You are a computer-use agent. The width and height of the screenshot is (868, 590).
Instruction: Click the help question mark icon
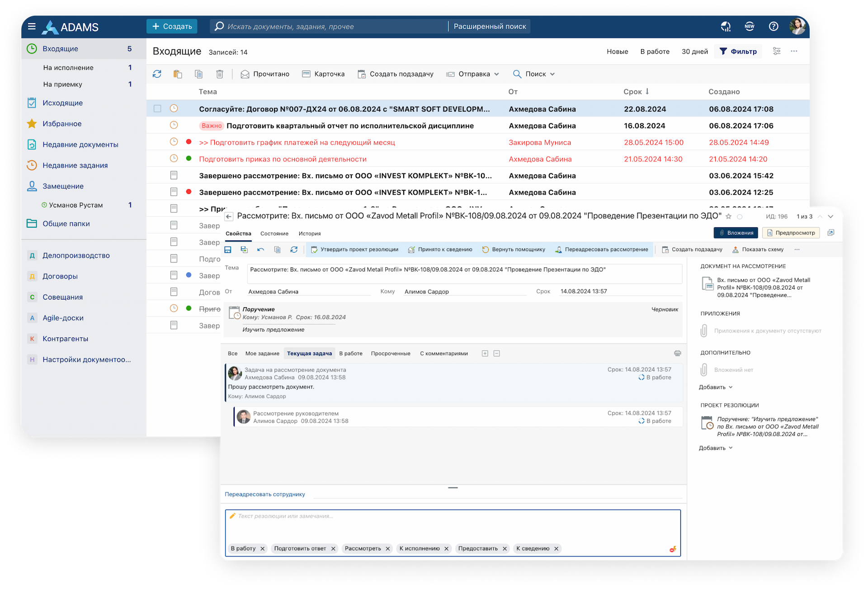coord(774,27)
